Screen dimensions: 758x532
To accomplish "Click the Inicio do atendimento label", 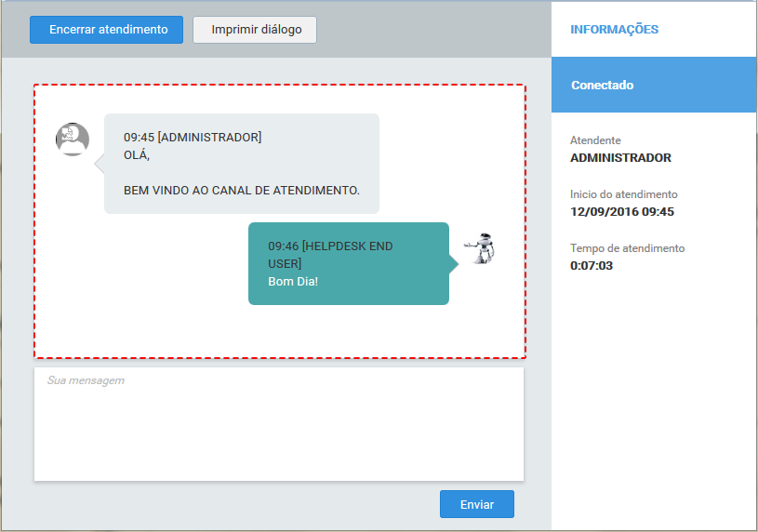I will [x=623, y=194].
